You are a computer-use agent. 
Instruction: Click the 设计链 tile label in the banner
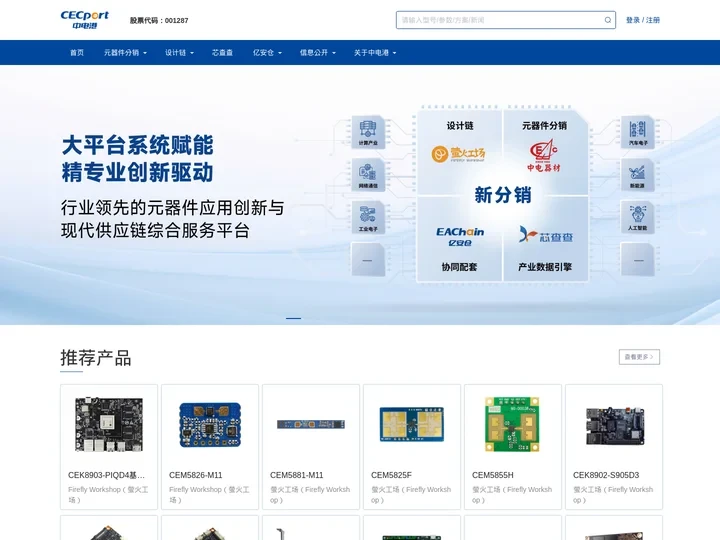pos(460,126)
